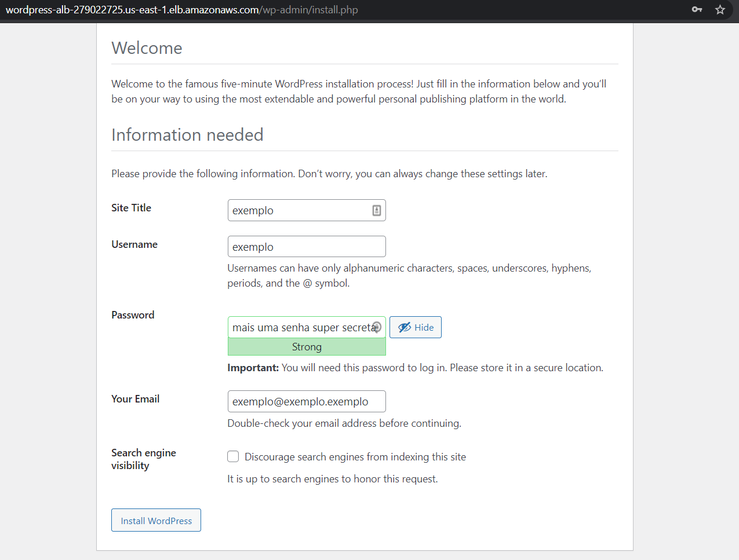Click the Welcome heading
Screen dimensions: 739x560
pyautogui.click(x=147, y=48)
